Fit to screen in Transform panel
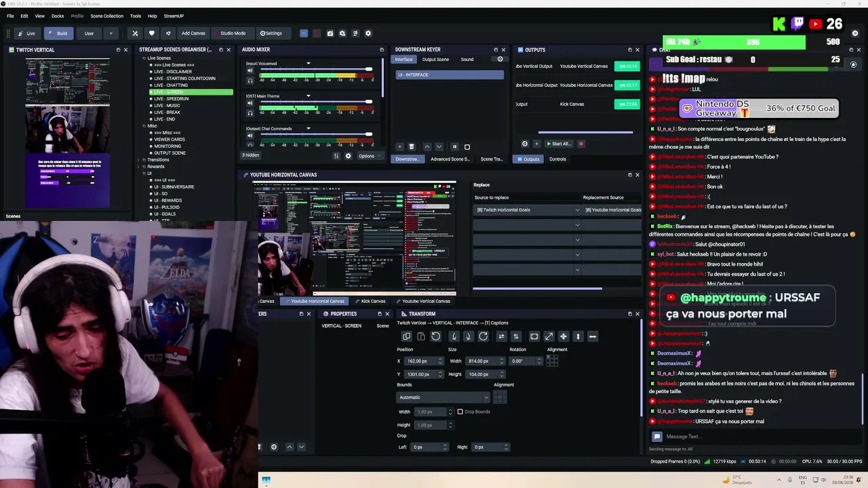868x488 pixels. (534, 336)
